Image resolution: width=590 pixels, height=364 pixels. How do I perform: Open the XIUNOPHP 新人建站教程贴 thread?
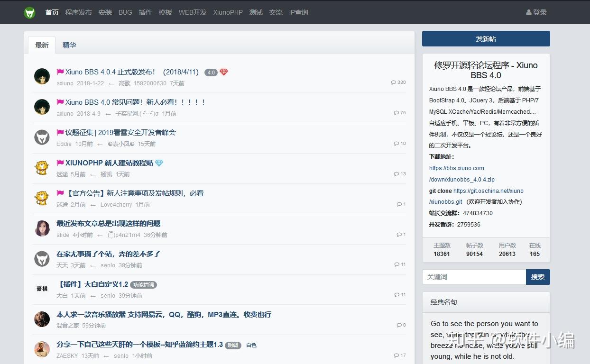pos(110,163)
